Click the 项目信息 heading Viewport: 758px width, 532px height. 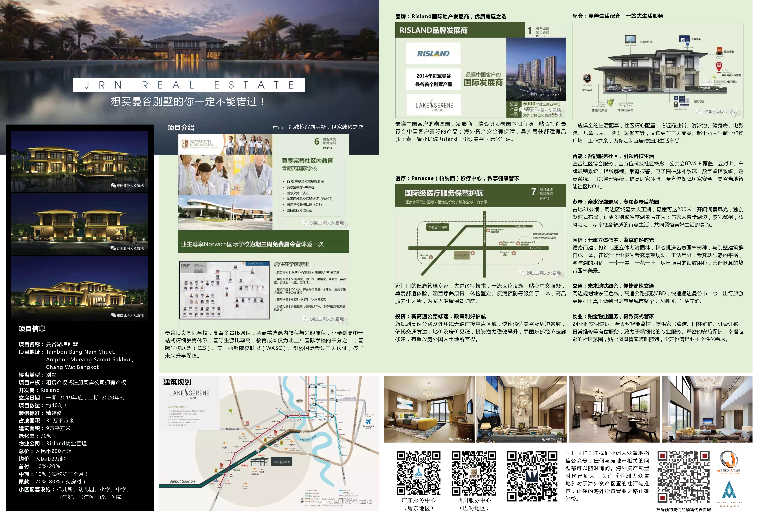coord(32,329)
